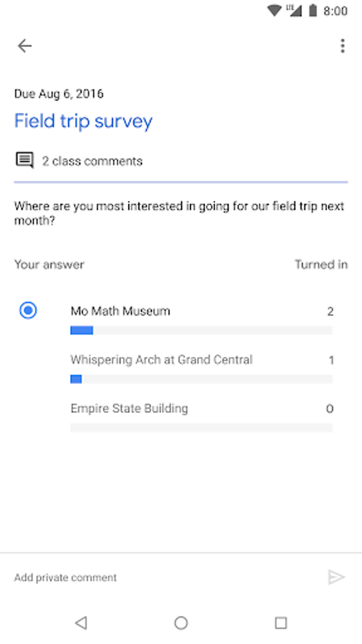Tap the Turned in status label

tap(321, 265)
